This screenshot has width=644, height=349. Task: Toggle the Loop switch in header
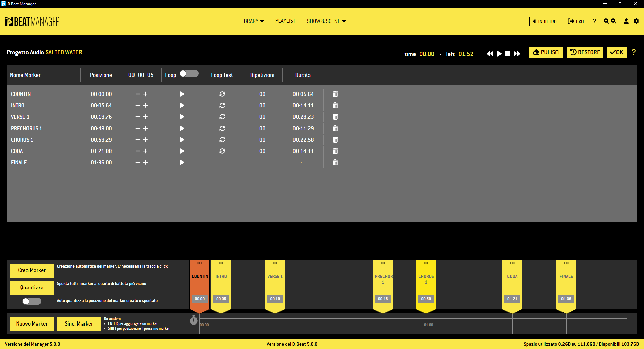(x=189, y=74)
